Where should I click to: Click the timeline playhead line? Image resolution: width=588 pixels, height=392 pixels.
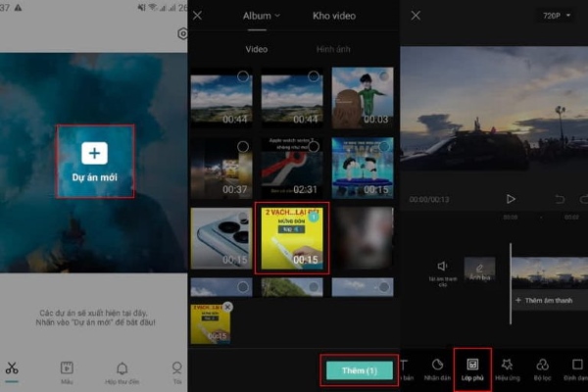point(511,284)
